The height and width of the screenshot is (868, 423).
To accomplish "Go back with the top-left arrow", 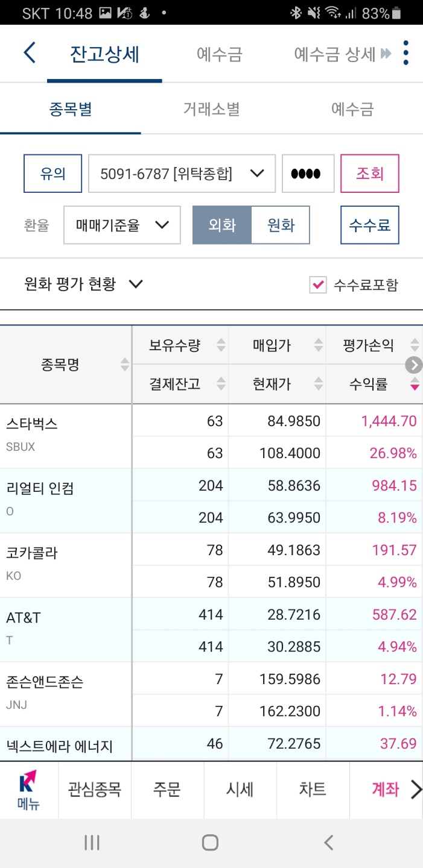I will 30,53.
